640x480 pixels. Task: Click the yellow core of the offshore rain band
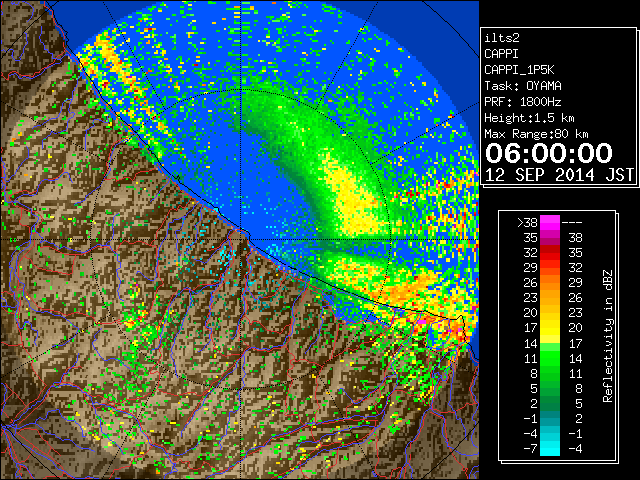(353, 196)
